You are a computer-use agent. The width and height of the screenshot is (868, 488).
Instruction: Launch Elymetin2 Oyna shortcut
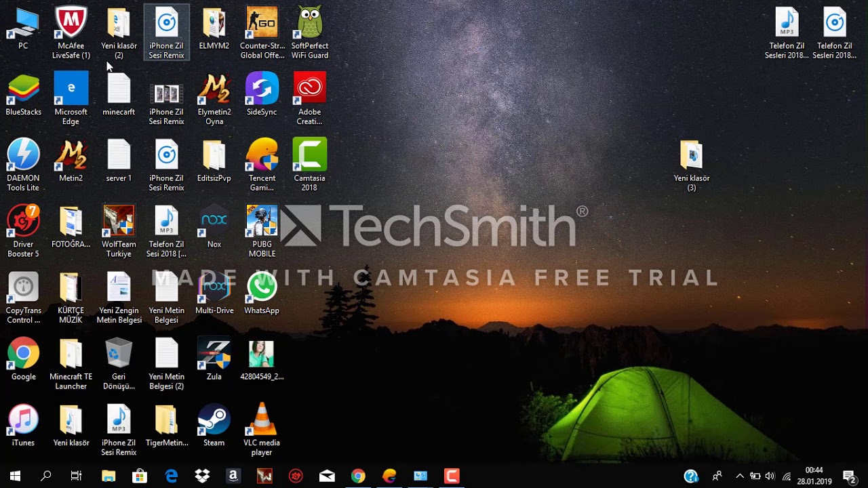(x=214, y=99)
